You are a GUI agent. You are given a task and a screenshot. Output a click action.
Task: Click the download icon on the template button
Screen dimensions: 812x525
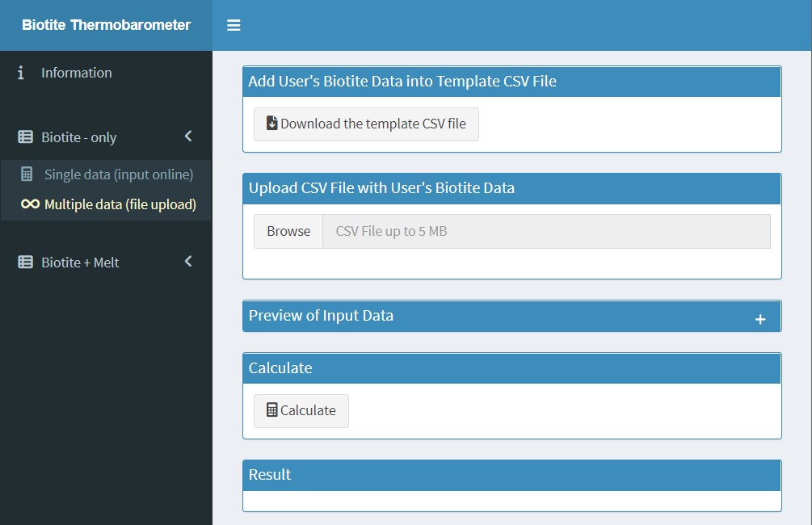click(x=272, y=124)
